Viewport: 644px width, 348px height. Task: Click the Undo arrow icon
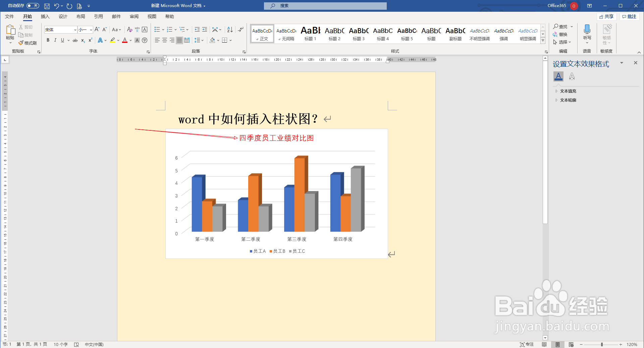point(56,6)
